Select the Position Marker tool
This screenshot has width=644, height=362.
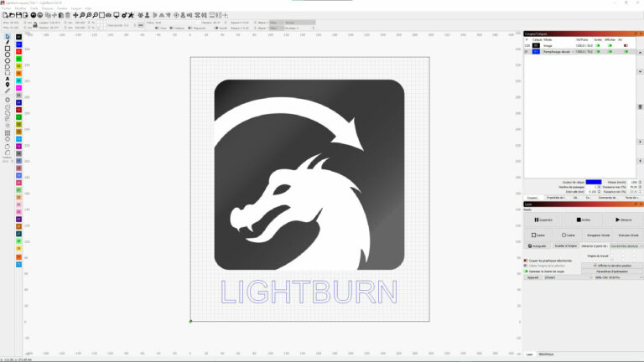(x=8, y=85)
